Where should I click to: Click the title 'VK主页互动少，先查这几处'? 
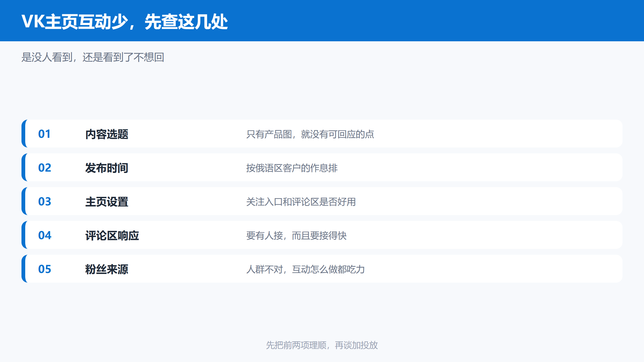coord(125,22)
